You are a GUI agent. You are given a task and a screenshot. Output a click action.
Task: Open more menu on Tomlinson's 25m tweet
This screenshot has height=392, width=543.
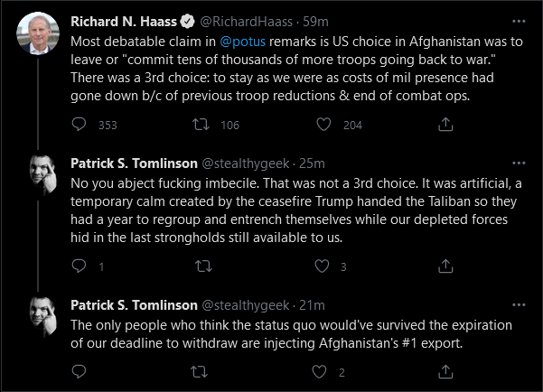519,163
